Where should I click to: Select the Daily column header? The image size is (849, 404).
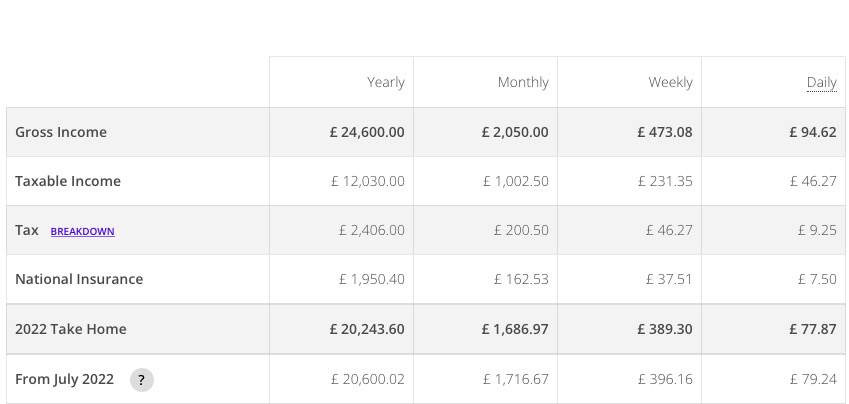(x=821, y=82)
